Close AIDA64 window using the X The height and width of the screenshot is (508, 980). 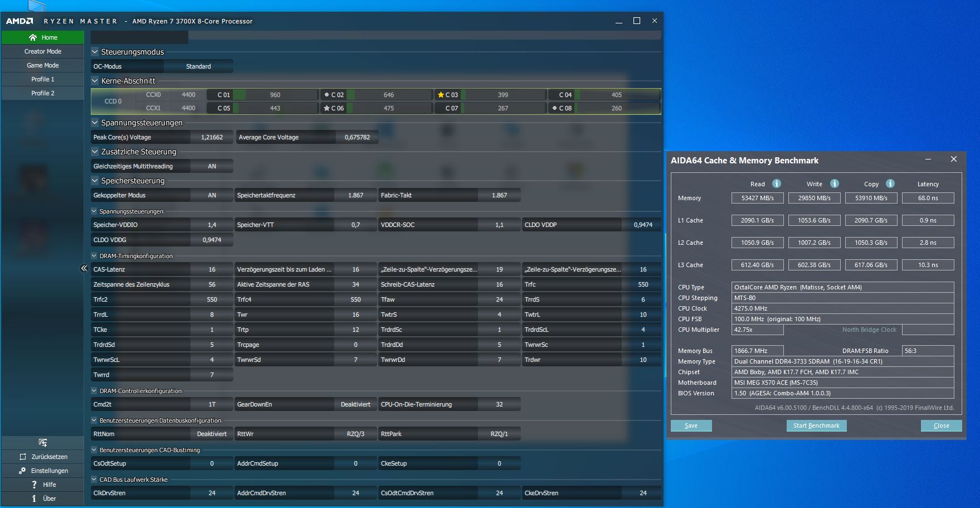(x=954, y=159)
